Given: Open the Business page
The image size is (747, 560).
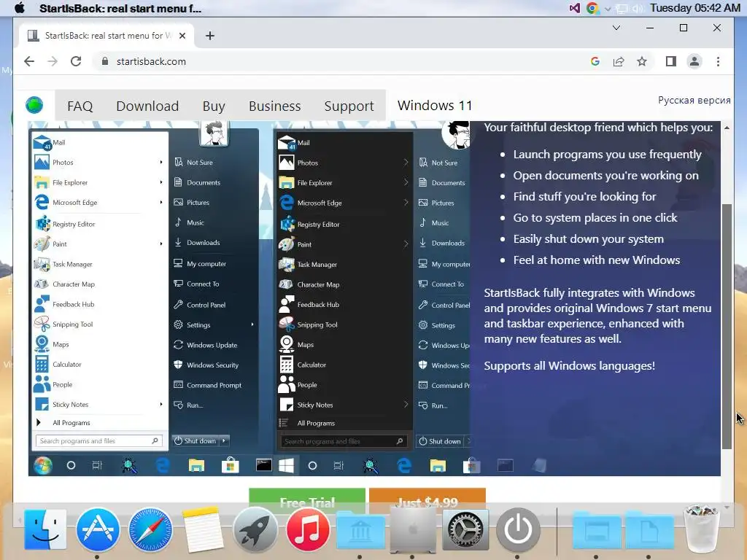Looking at the screenshot, I should point(274,106).
